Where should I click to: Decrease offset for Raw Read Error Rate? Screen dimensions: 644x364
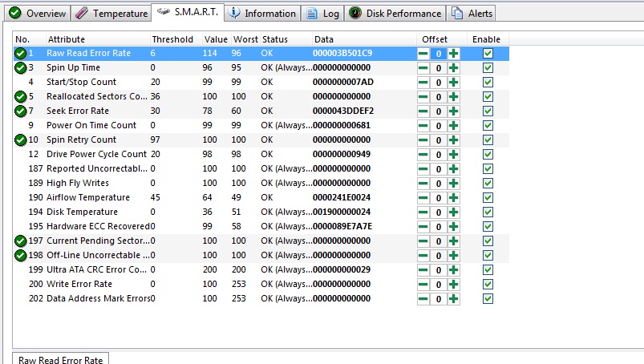click(x=423, y=54)
